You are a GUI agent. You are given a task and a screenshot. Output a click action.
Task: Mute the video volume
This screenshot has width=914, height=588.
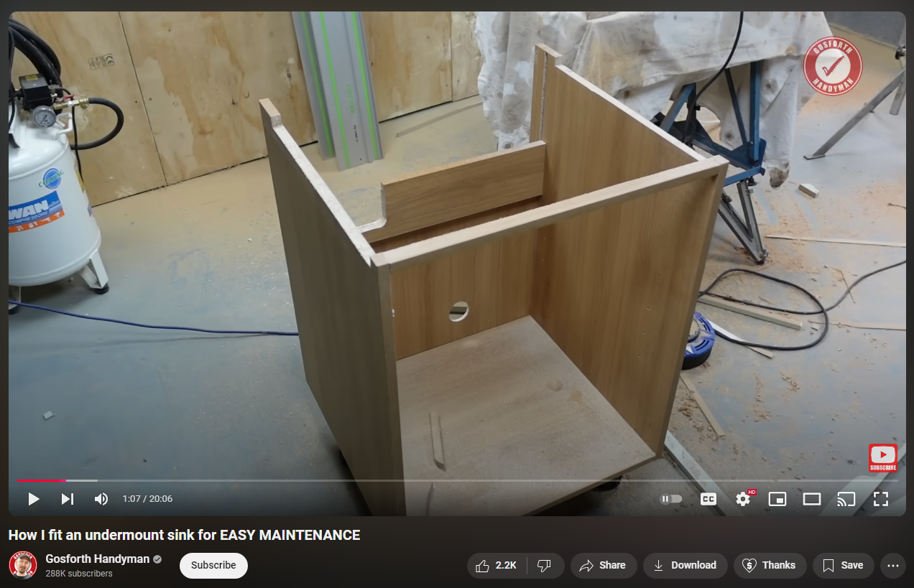coord(101,499)
